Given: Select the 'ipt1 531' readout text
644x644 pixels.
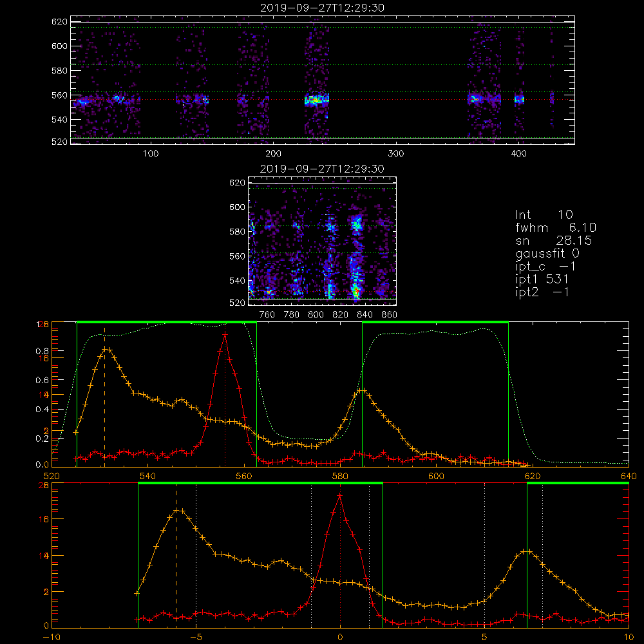Looking at the screenshot, I should [x=542, y=279].
